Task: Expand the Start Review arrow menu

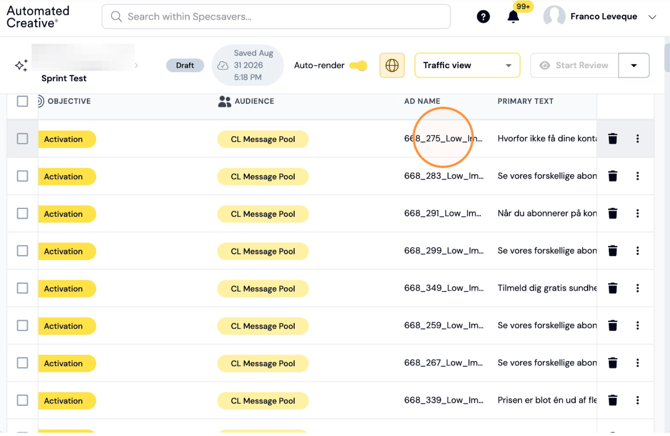Action: click(634, 65)
